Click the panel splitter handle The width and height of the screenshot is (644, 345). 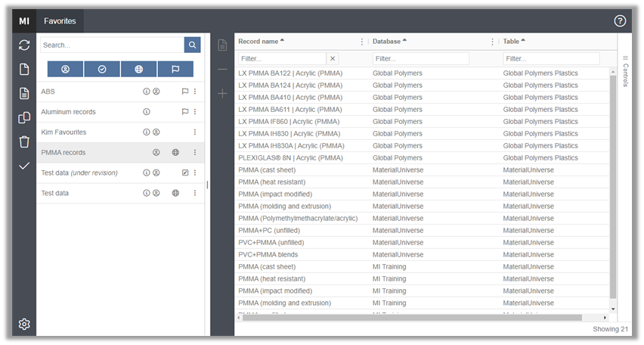pos(207,185)
